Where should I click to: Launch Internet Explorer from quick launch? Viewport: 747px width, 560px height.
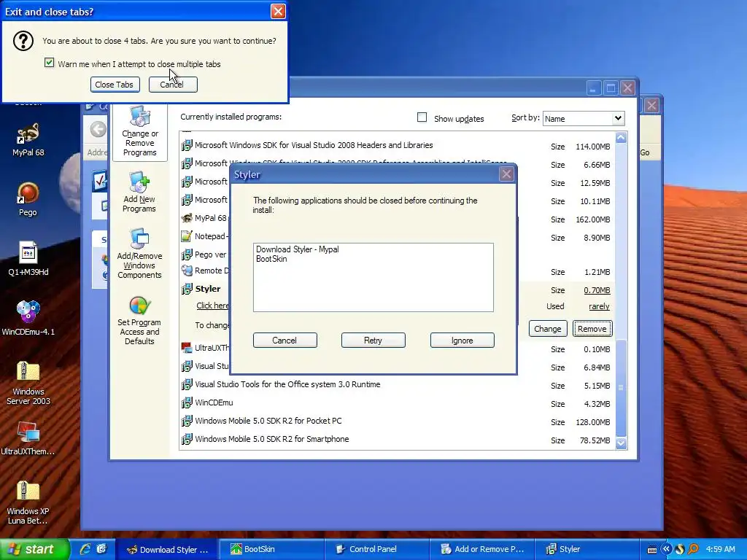tap(85, 549)
